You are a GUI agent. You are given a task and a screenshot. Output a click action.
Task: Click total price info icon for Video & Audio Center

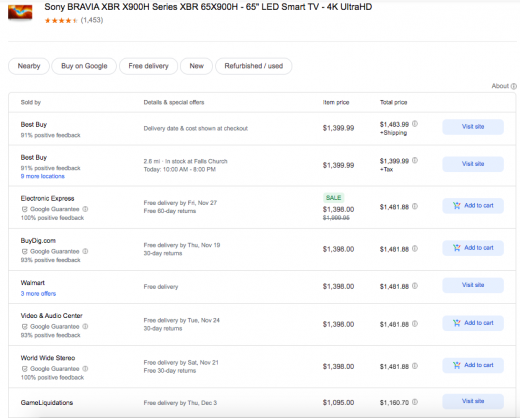(x=415, y=324)
